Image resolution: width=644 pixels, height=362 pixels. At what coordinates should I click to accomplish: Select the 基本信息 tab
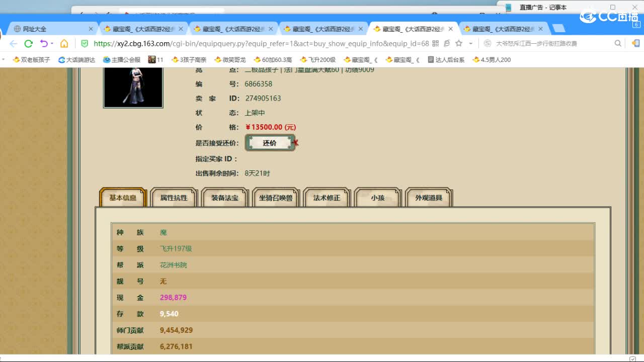[123, 198]
